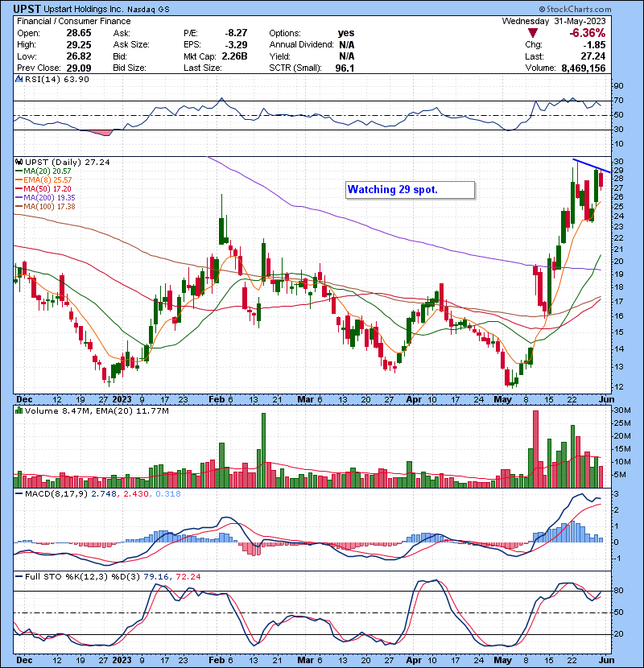Screen dimensions: 644x668
Task: Click the 30M label on the volume axis
Action: point(621,410)
